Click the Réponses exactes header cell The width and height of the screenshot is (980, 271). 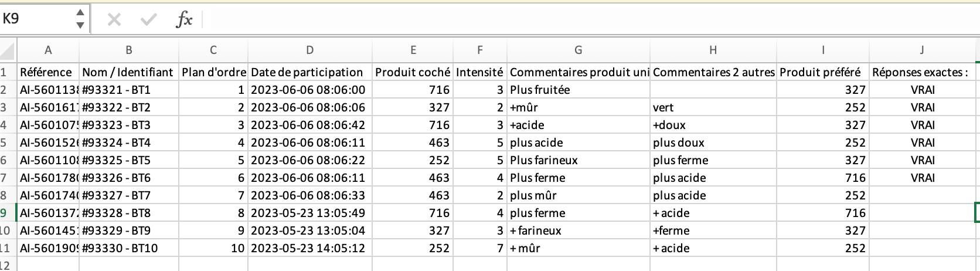(920, 72)
